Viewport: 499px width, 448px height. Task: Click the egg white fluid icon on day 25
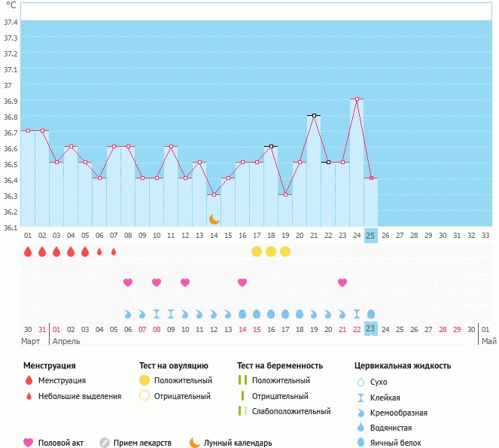(370, 313)
